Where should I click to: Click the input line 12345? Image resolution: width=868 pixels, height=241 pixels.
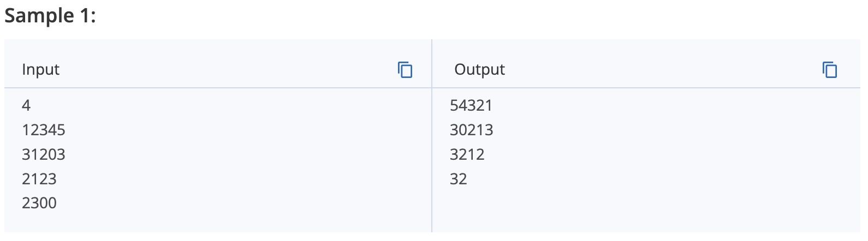tap(44, 130)
